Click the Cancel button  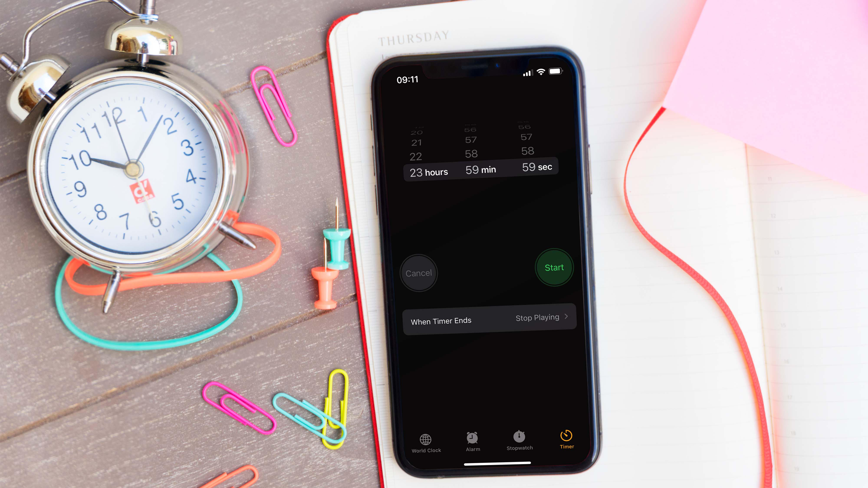[x=417, y=273]
